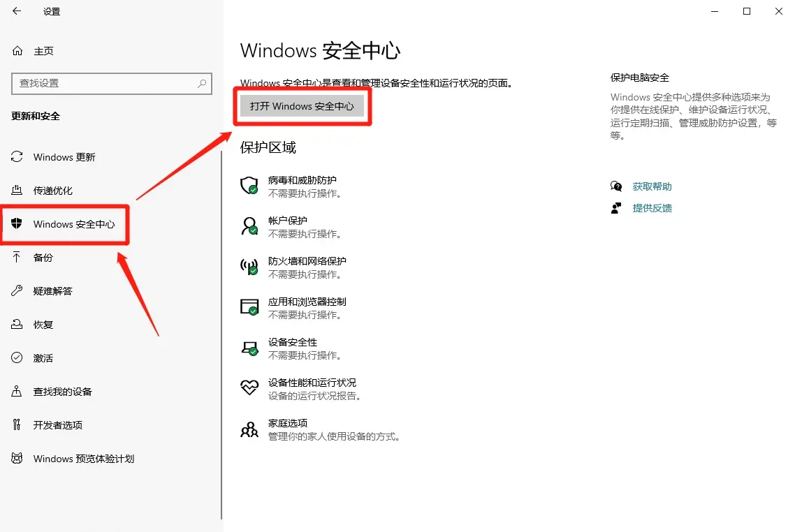
Task: Click the 提供反馈 link
Action: (x=652, y=208)
